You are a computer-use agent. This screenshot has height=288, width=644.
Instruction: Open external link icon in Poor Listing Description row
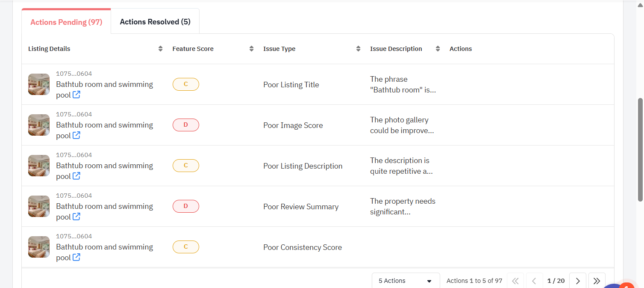point(76,176)
